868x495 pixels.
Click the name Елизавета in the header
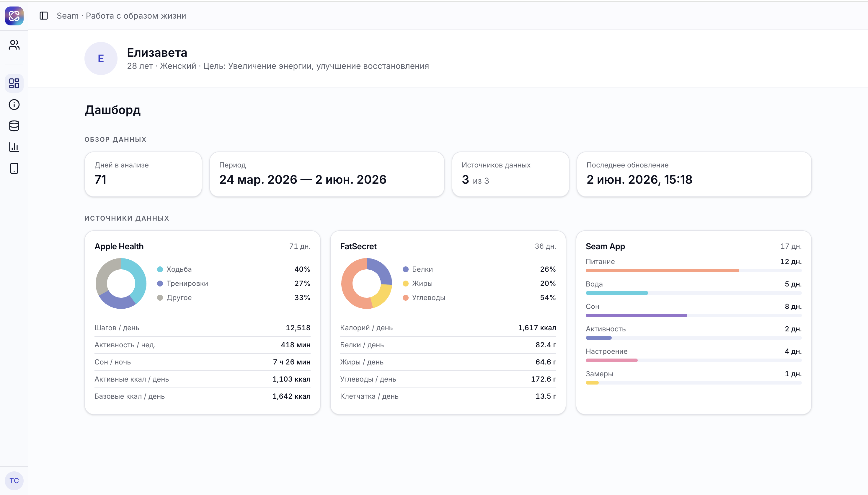tap(157, 53)
